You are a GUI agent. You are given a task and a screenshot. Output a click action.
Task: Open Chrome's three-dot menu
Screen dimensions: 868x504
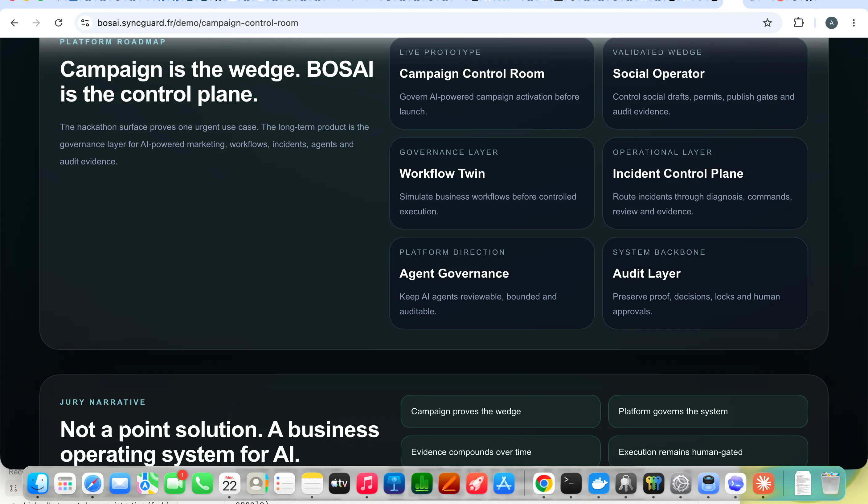click(854, 23)
